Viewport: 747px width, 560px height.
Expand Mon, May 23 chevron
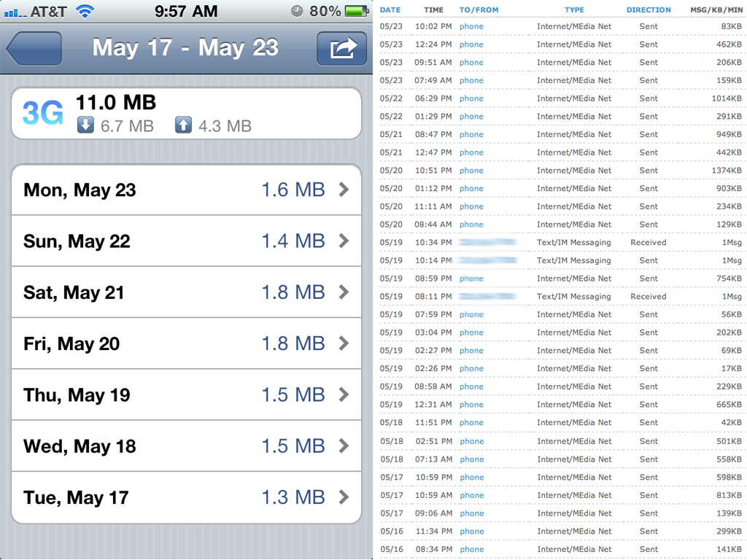344,190
